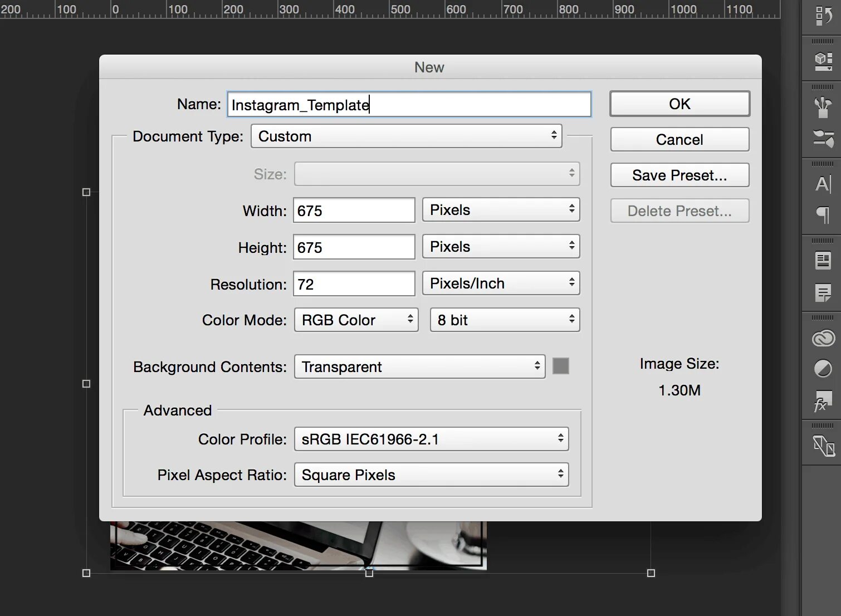Open the Document Type dropdown
Screen dimensions: 841x616
tap(406, 136)
